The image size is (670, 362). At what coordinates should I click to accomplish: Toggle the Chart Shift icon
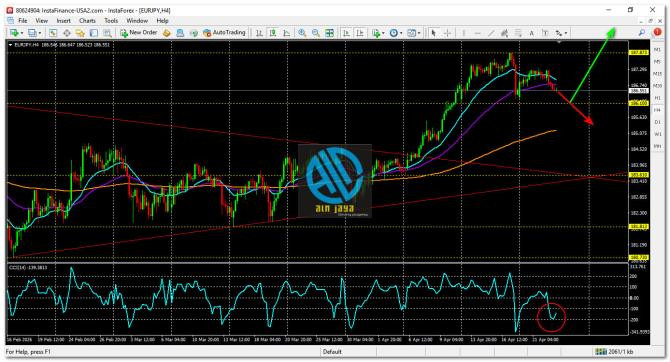[360, 33]
